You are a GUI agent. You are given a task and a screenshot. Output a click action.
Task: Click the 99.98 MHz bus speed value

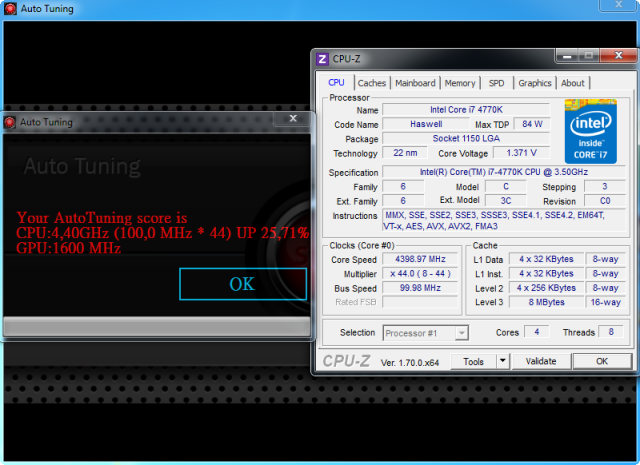[x=420, y=288]
